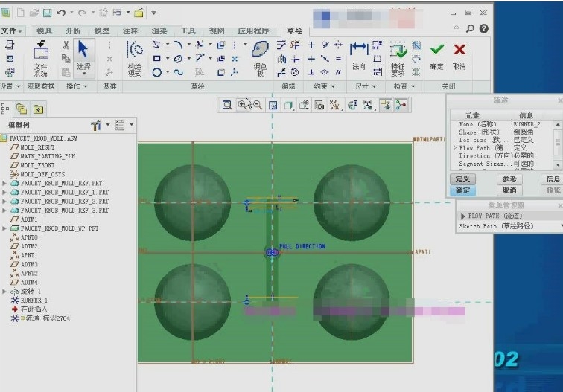Expand FAUCET_KNOB_MOLD_WP.PRT tree node
The width and height of the screenshot is (563, 392).
click(x=4, y=228)
